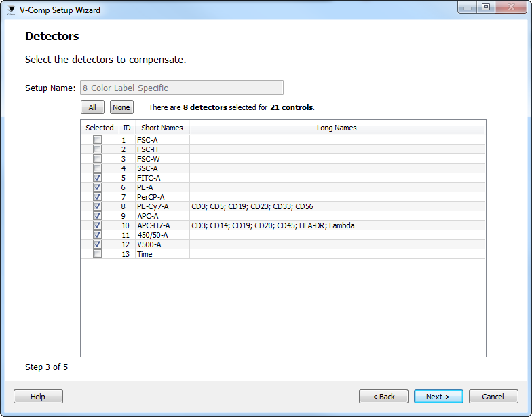Uncheck the PE-Cy7-A detector
Viewport: 532px width, 417px height.
tap(98, 206)
